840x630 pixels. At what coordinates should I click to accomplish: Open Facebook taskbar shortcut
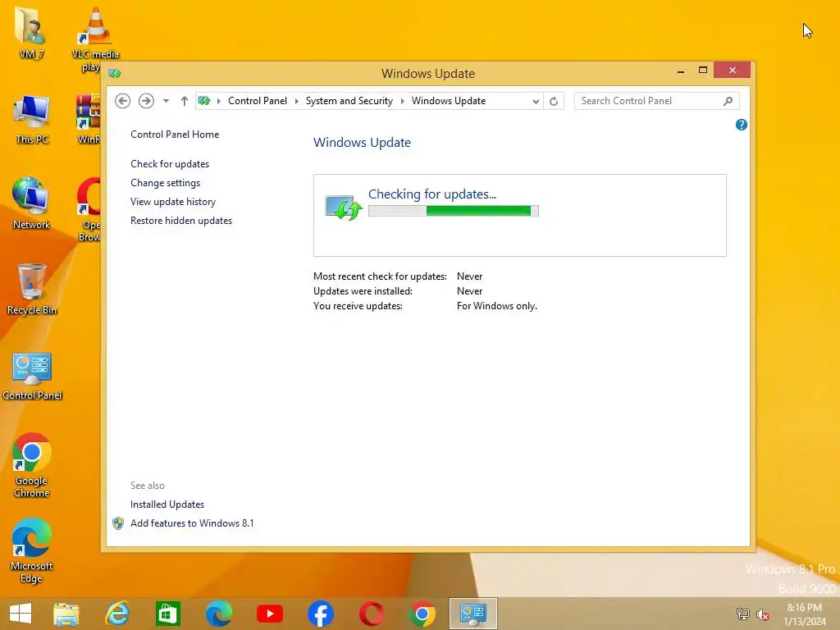(321, 614)
